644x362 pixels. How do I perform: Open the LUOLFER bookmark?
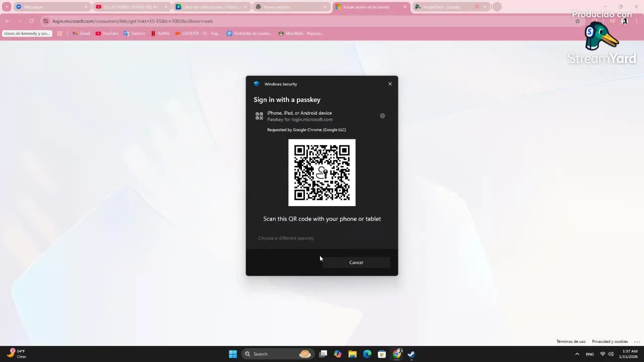[x=198, y=34]
